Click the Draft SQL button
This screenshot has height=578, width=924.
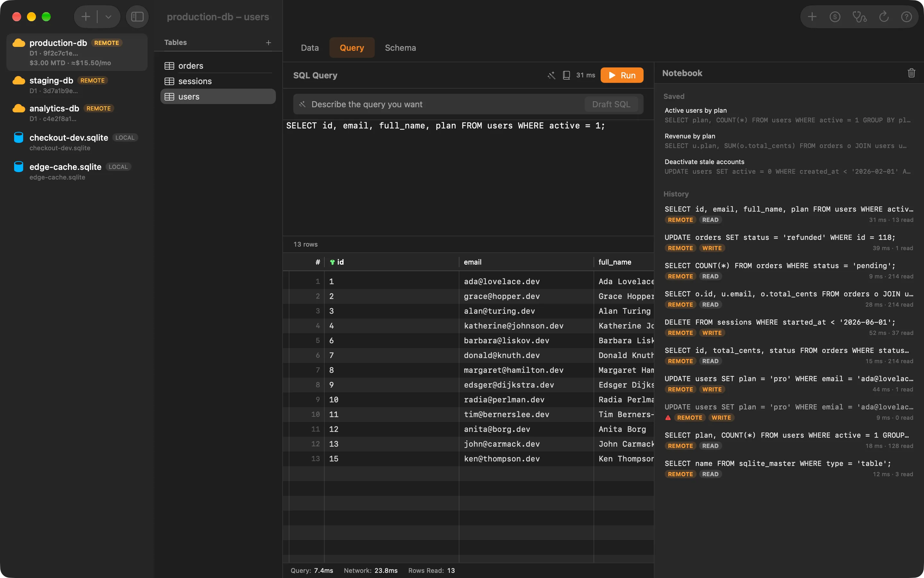(x=611, y=104)
